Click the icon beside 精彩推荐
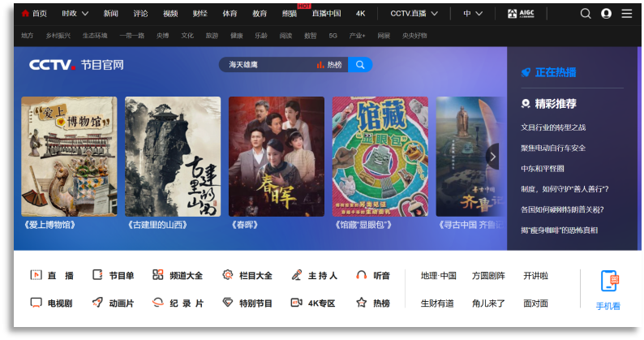644x340 pixels. 526,104
